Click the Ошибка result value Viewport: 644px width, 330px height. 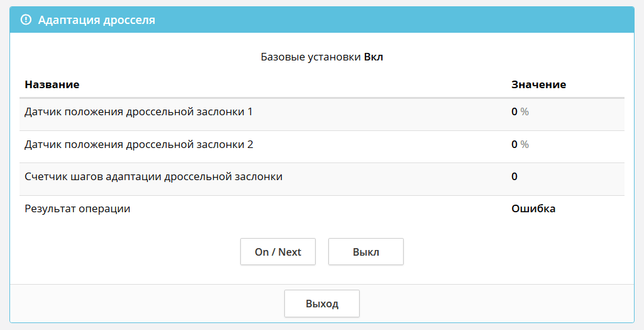pos(533,209)
